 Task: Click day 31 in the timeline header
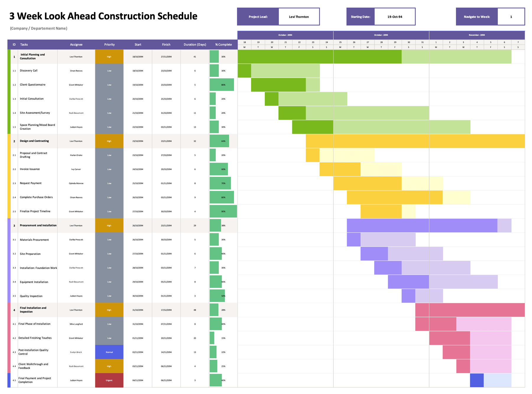(x=422, y=42)
